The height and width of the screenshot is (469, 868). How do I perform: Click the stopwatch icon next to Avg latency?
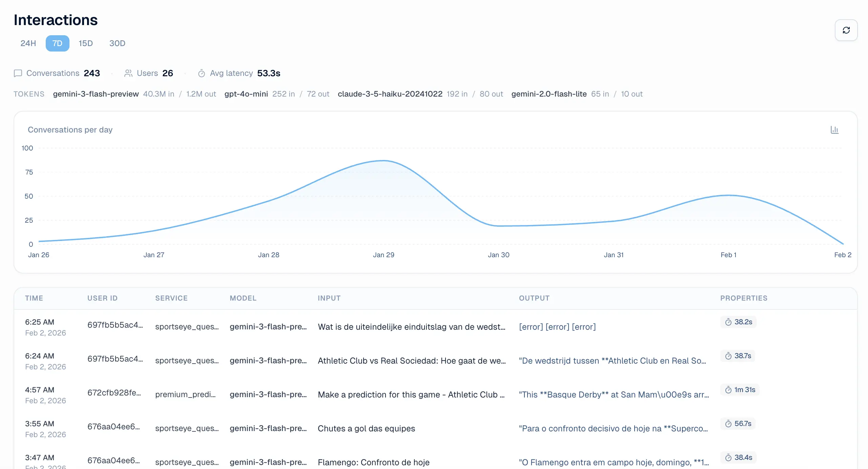tap(202, 73)
